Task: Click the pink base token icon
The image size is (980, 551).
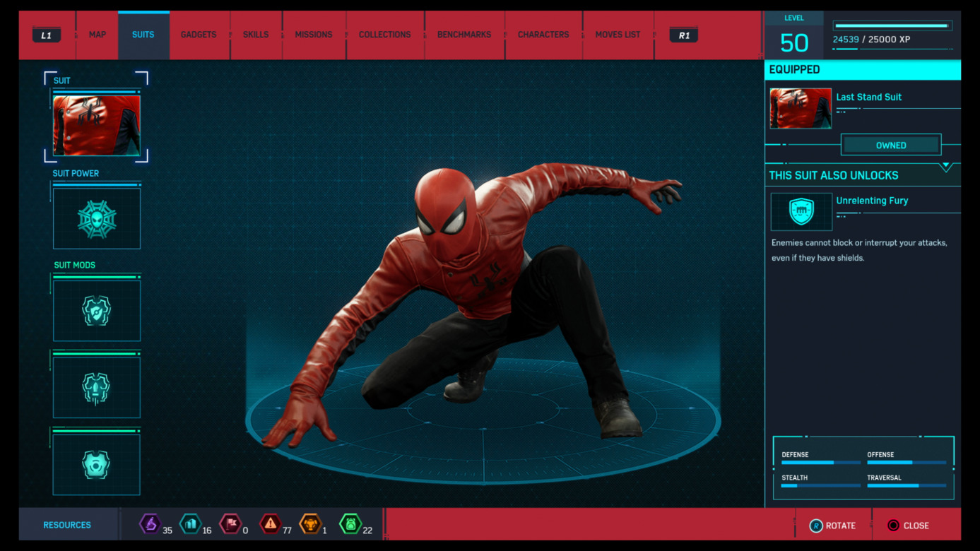Action: (x=230, y=524)
